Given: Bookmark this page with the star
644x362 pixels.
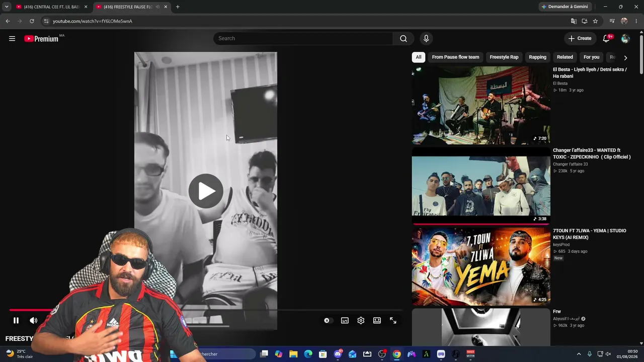Looking at the screenshot, I should 595,21.
